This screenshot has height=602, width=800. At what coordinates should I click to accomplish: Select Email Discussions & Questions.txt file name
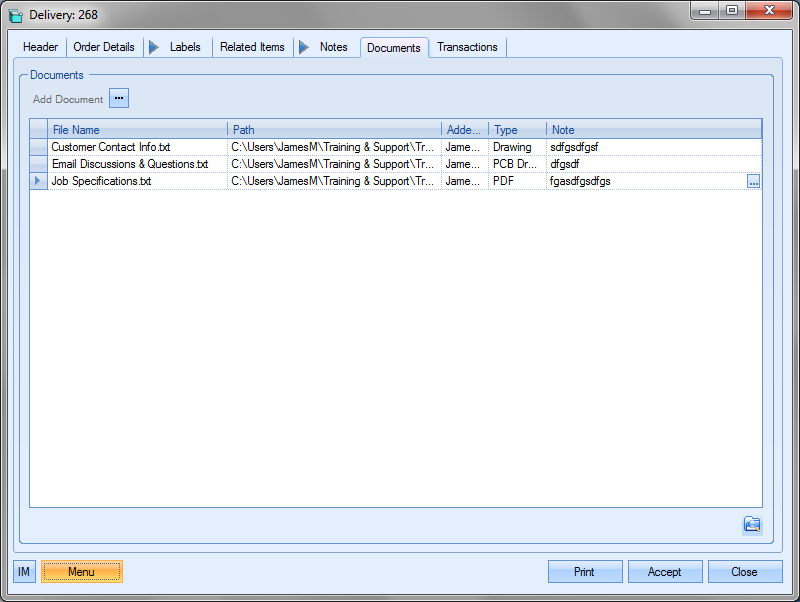coord(137,164)
